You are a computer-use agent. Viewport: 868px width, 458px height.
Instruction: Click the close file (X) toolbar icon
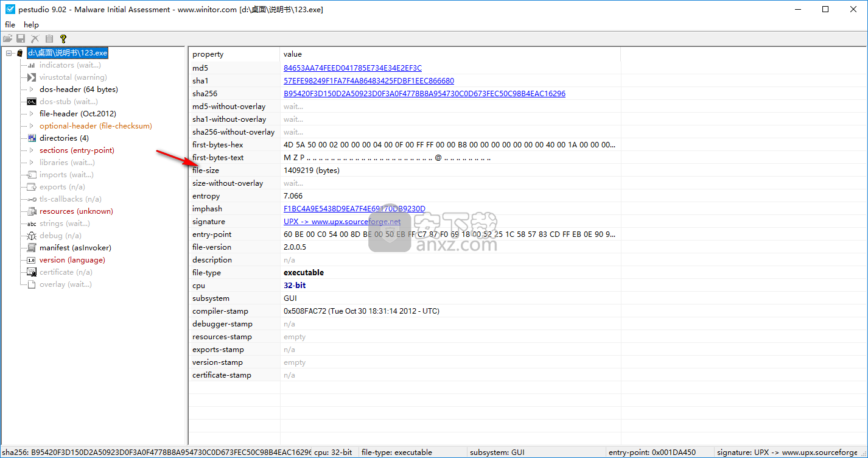[x=35, y=38]
